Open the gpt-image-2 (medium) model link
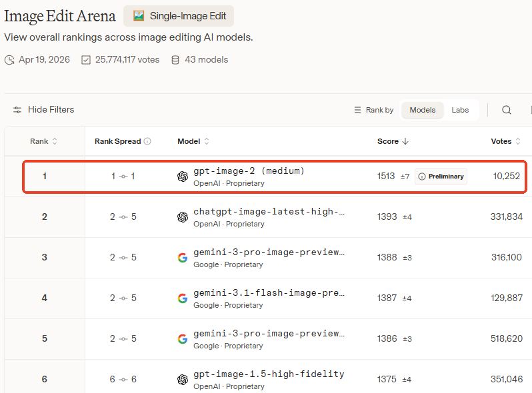 tap(249, 171)
